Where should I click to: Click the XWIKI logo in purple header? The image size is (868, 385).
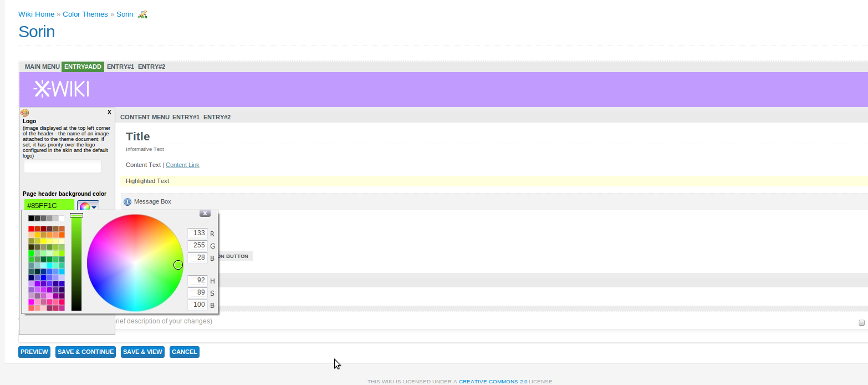click(x=61, y=88)
